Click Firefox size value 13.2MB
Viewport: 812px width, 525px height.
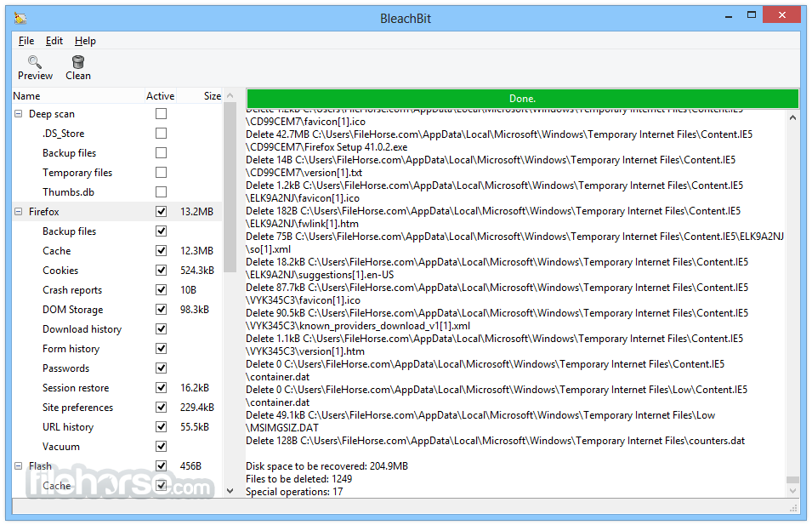point(196,212)
